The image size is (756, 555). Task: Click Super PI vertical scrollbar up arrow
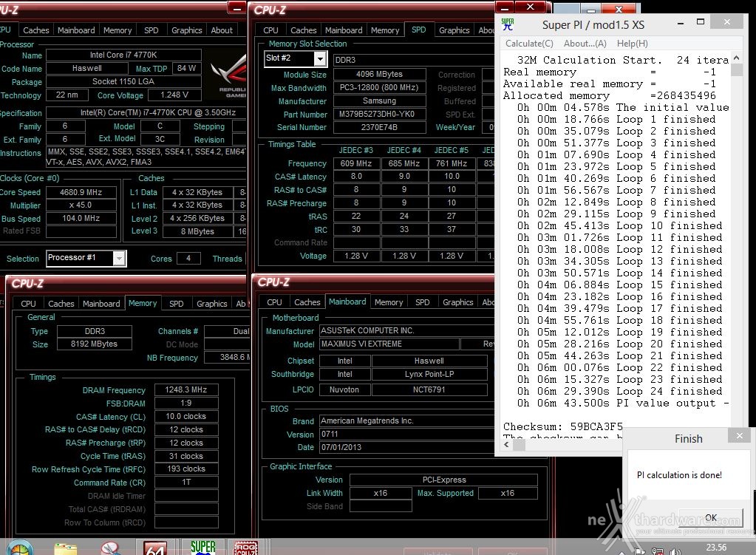tap(736, 58)
